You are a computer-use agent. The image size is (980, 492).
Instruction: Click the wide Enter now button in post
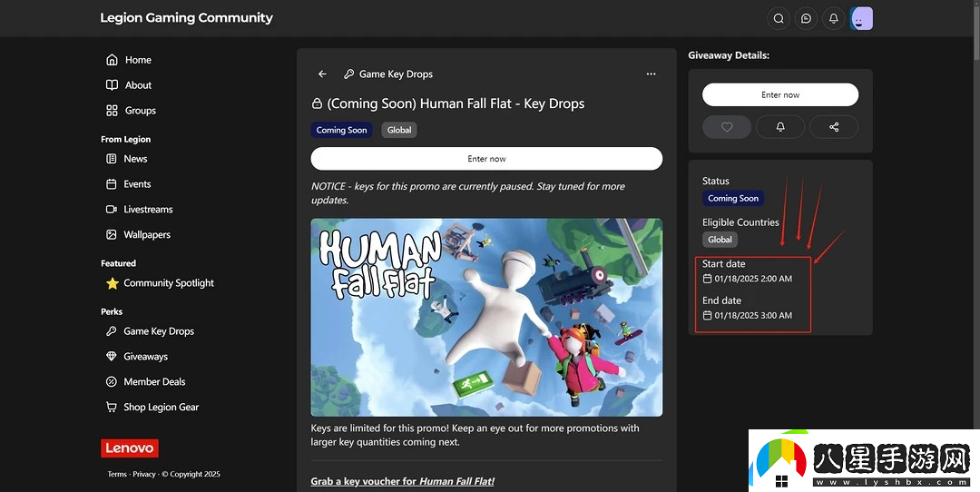[486, 159]
